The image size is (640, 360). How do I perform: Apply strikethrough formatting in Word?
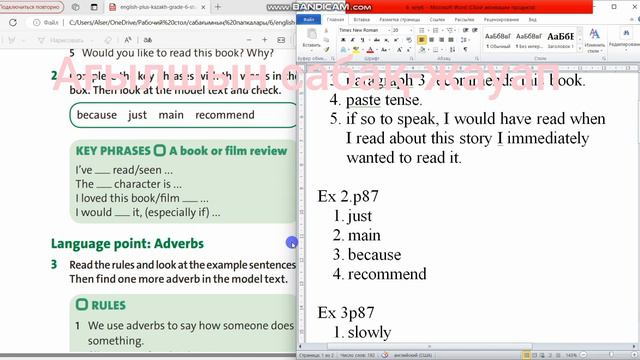coord(377,40)
